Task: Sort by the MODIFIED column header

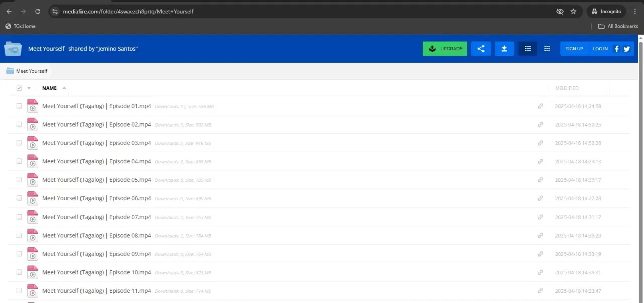Action: coord(567,88)
